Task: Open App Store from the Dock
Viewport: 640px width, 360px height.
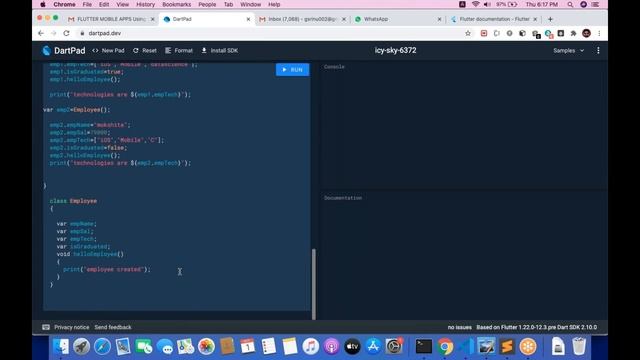Action: (x=373, y=347)
